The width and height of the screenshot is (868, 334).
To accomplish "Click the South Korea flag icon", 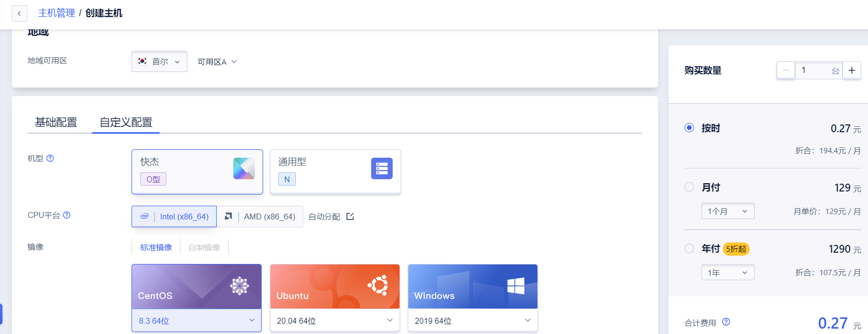I will coord(142,61).
